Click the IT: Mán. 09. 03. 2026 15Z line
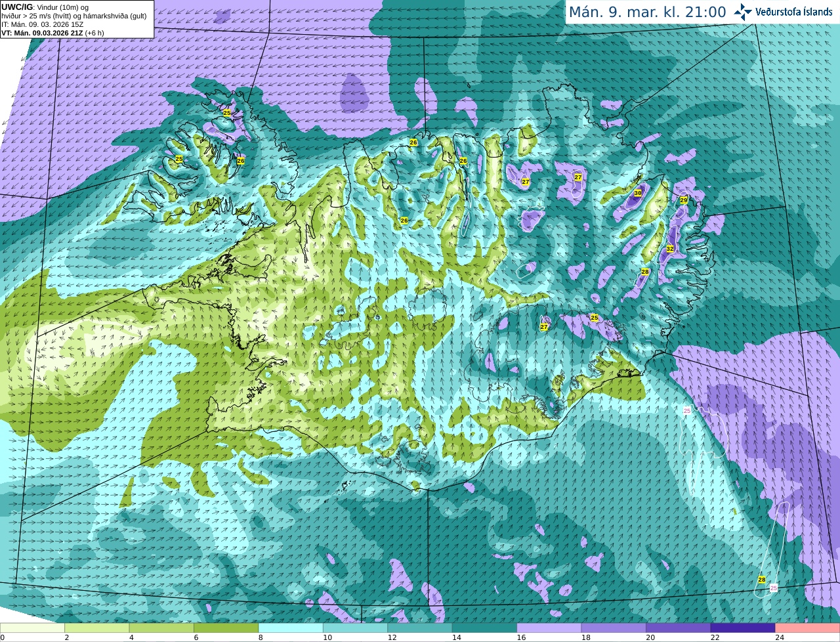Screen dimensions: 840x642 coord(42,24)
